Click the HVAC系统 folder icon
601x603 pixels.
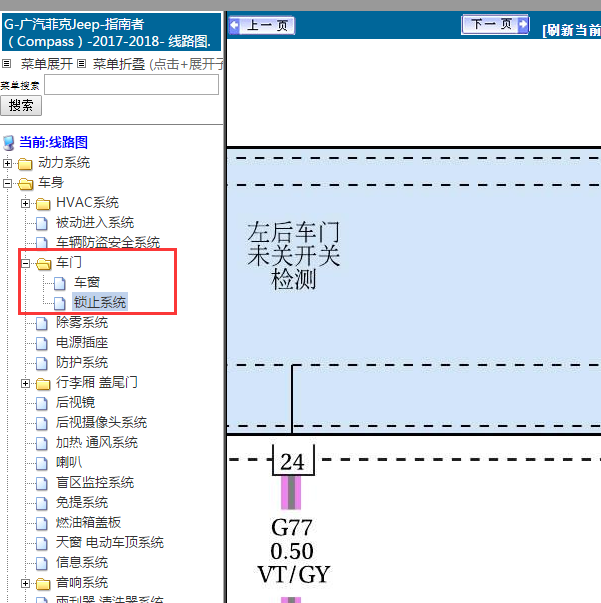point(43,204)
